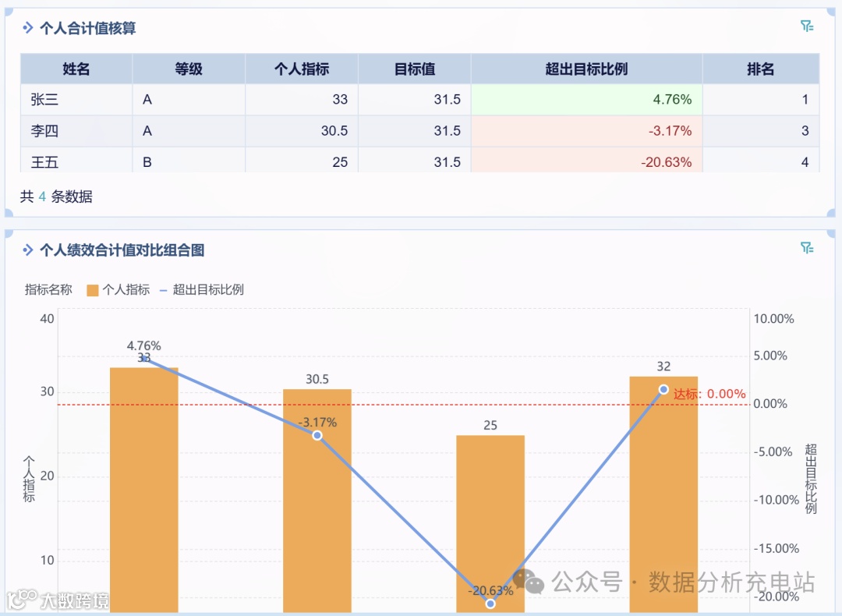Sort by the 等级 column header
This screenshot has height=616, width=842.
[x=189, y=69]
